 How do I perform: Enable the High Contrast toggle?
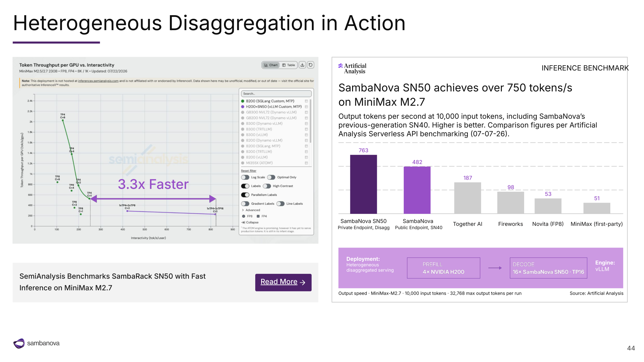click(x=267, y=186)
